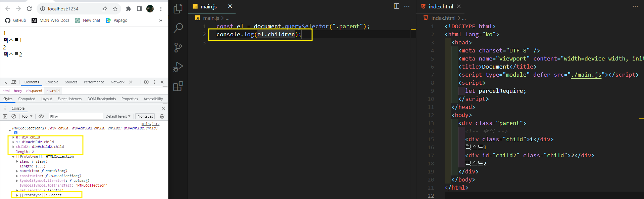Open the Default levels dropdown

tap(118, 116)
